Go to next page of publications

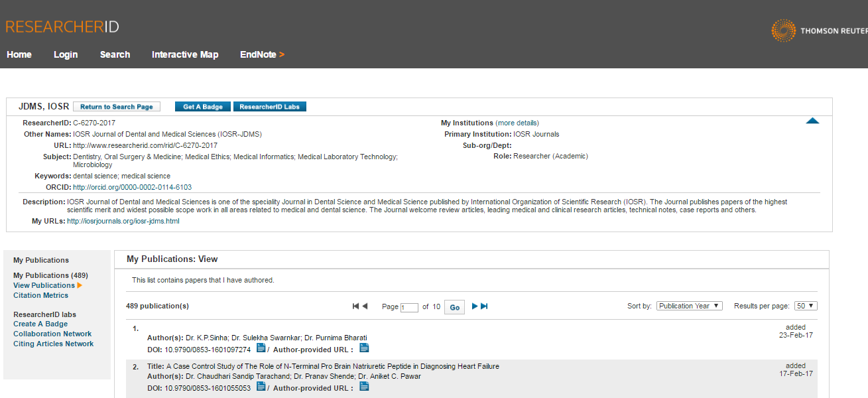pos(475,306)
